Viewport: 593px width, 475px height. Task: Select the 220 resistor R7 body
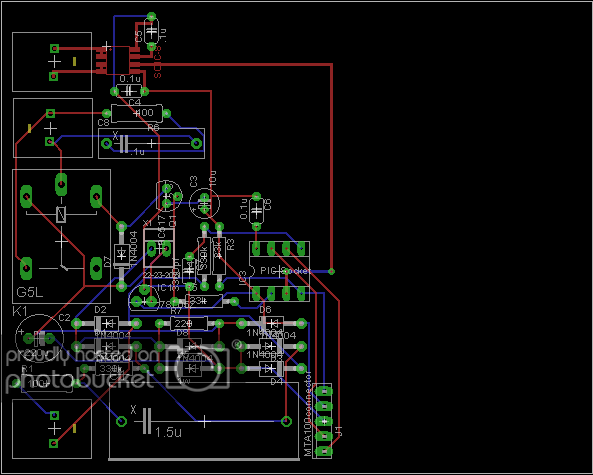[x=189, y=323]
